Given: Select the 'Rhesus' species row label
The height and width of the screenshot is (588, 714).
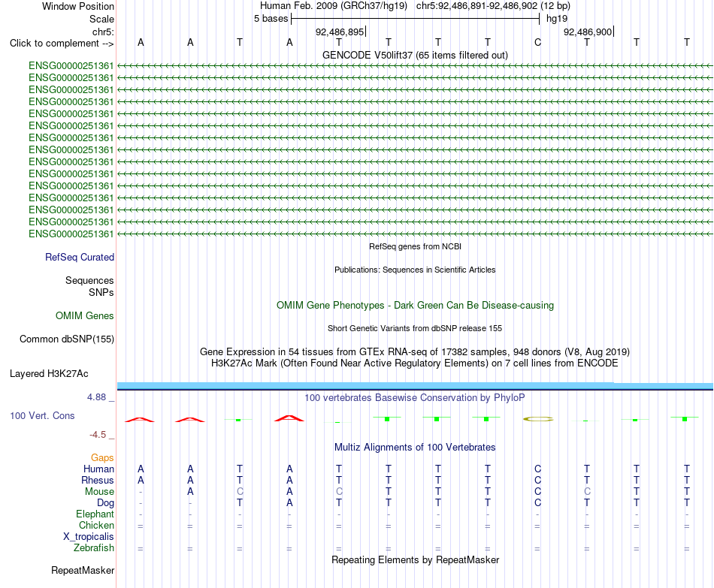Looking at the screenshot, I should click(x=98, y=480).
